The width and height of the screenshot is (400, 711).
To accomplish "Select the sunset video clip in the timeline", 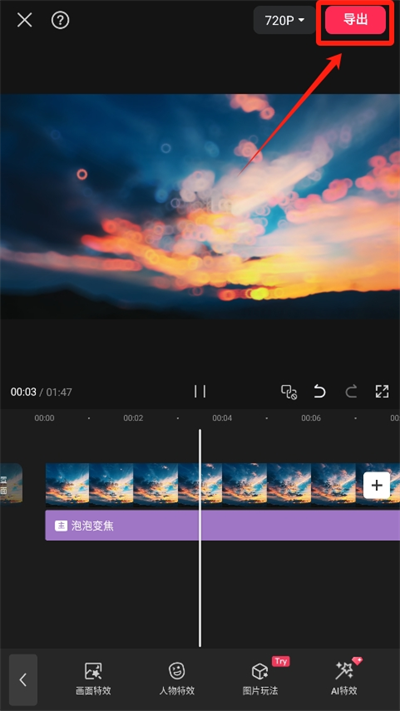I will point(222,484).
